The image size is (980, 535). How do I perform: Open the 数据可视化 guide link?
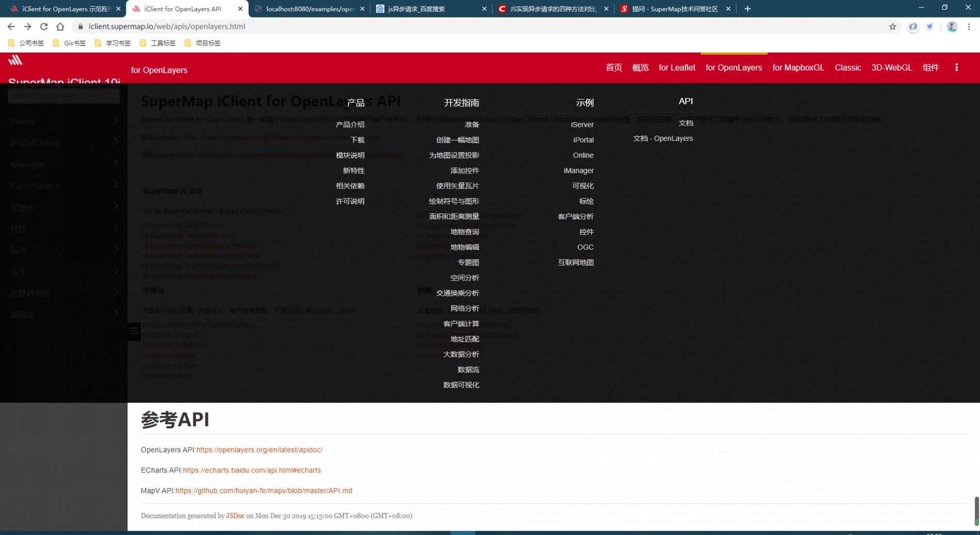coord(461,385)
